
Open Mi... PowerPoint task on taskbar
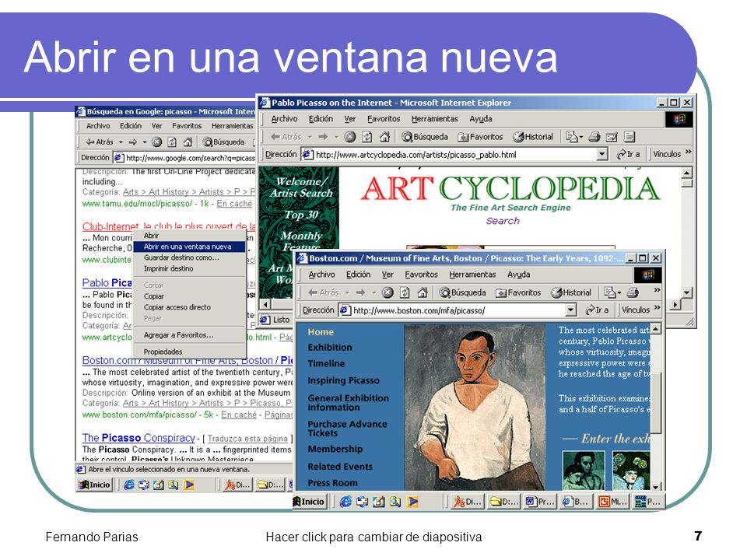613,502
